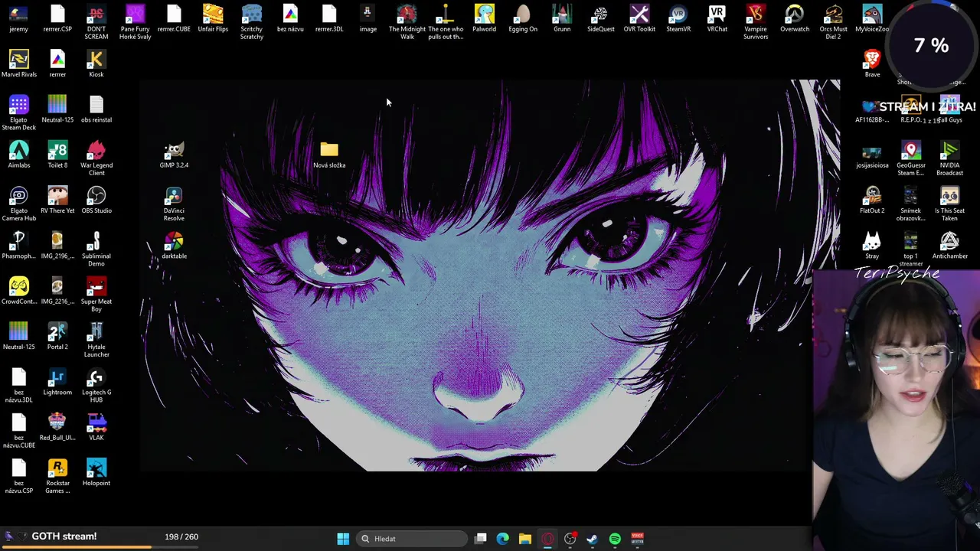Select the rerrrer.CSP file icon
The height and width of the screenshot is (551, 980).
pos(57,19)
